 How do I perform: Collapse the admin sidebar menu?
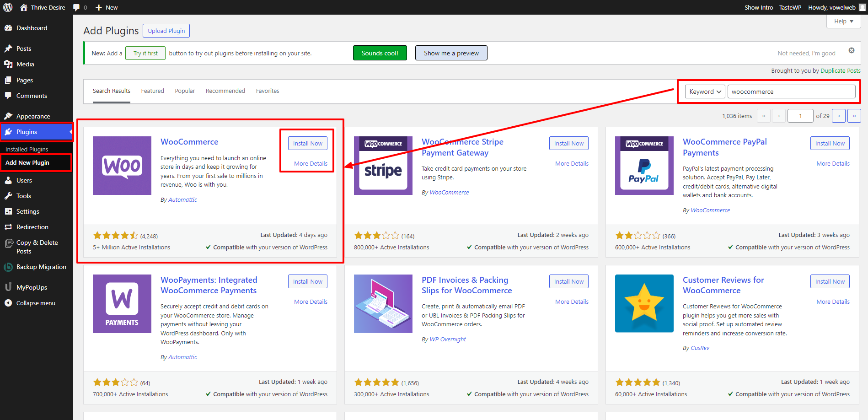click(x=37, y=303)
